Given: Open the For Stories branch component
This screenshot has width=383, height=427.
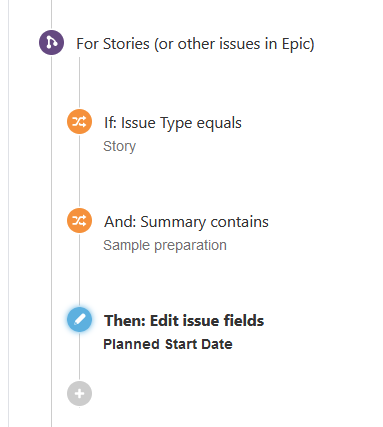Looking at the screenshot, I should (x=195, y=44).
